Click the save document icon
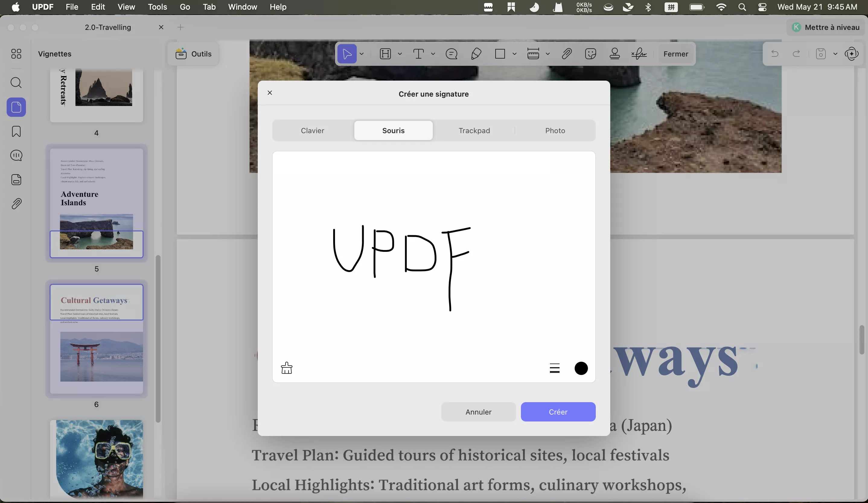Viewport: 868px width, 503px height. [x=821, y=54]
